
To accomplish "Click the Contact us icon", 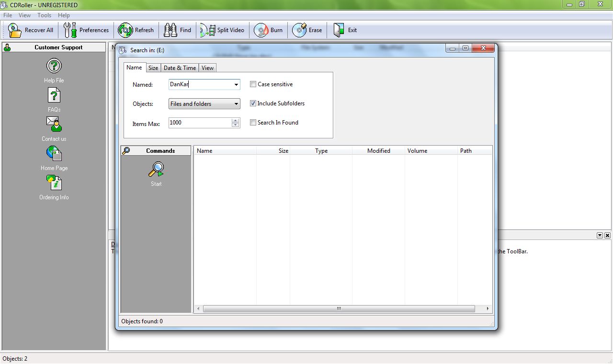I will (x=54, y=125).
